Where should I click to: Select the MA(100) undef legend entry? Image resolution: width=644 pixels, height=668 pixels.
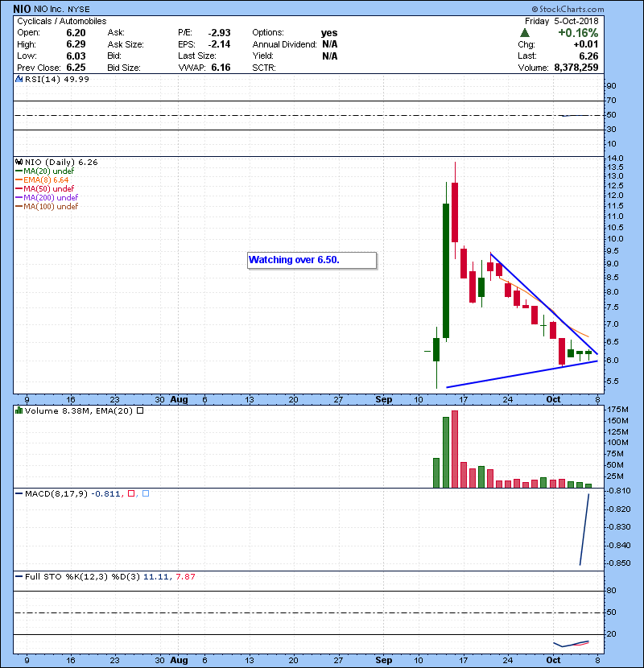(47, 207)
